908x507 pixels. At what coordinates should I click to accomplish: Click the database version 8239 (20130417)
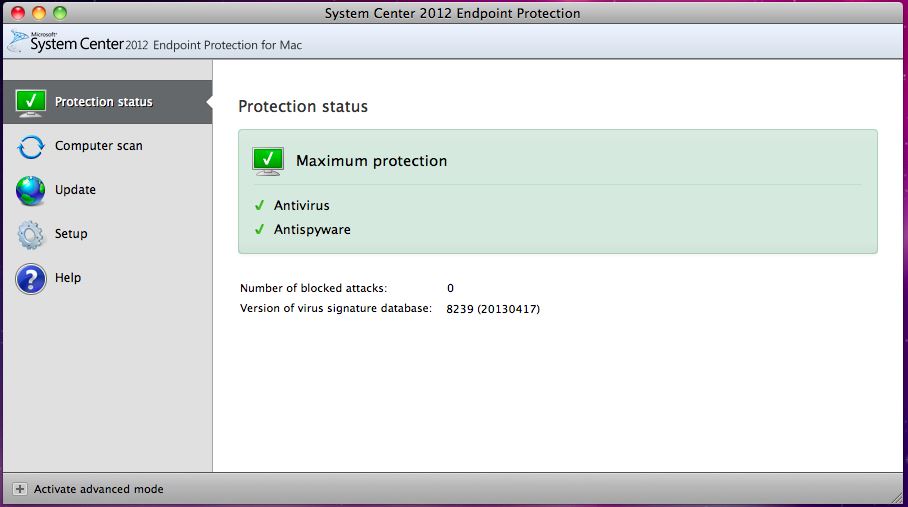[x=493, y=309]
